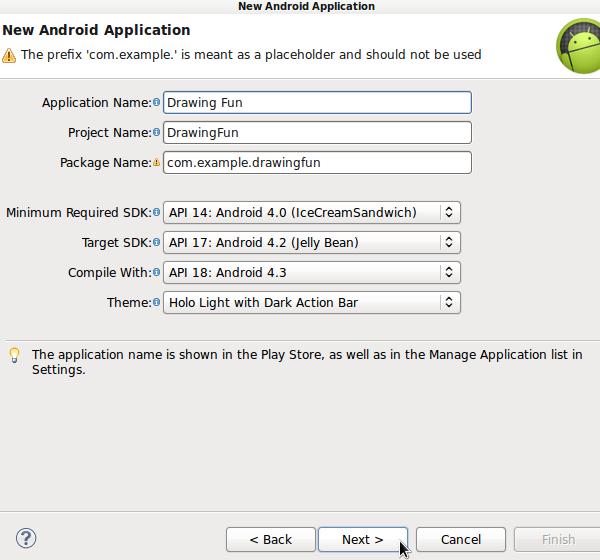The width and height of the screenshot is (600, 560).
Task: Click inside the Application Name field
Action: click(317, 103)
